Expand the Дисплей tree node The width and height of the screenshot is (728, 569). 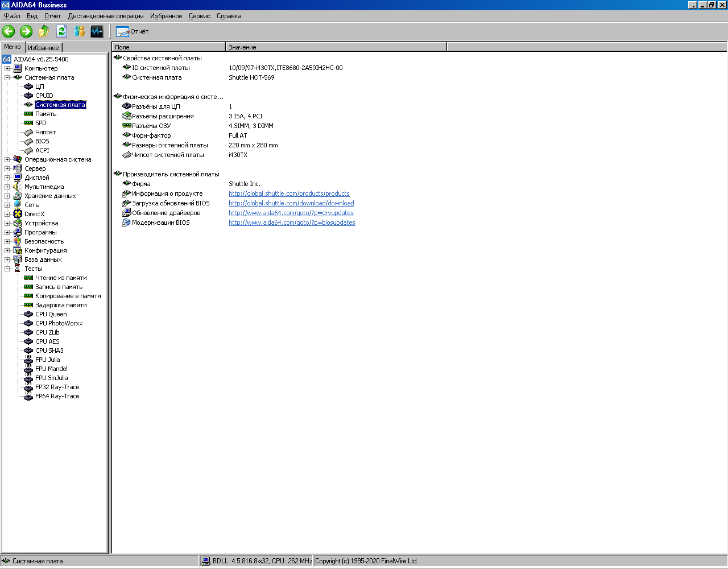point(7,178)
